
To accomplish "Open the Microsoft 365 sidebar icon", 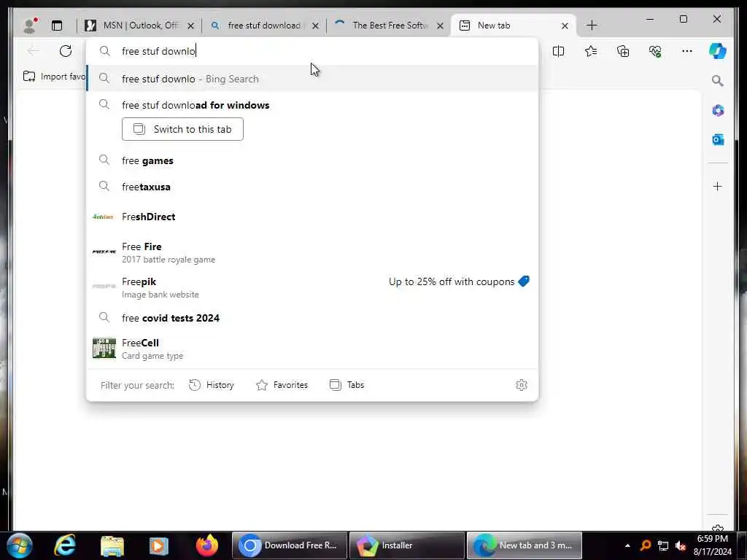I will click(x=718, y=111).
